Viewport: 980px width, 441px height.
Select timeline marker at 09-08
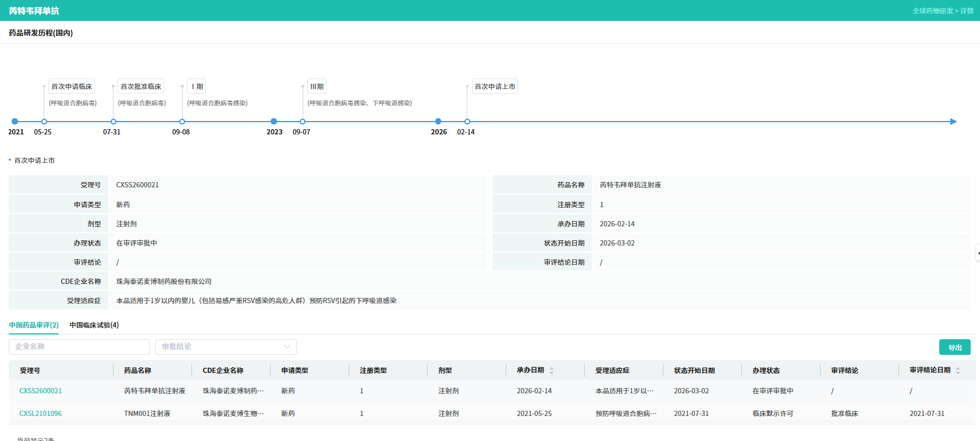coord(182,122)
